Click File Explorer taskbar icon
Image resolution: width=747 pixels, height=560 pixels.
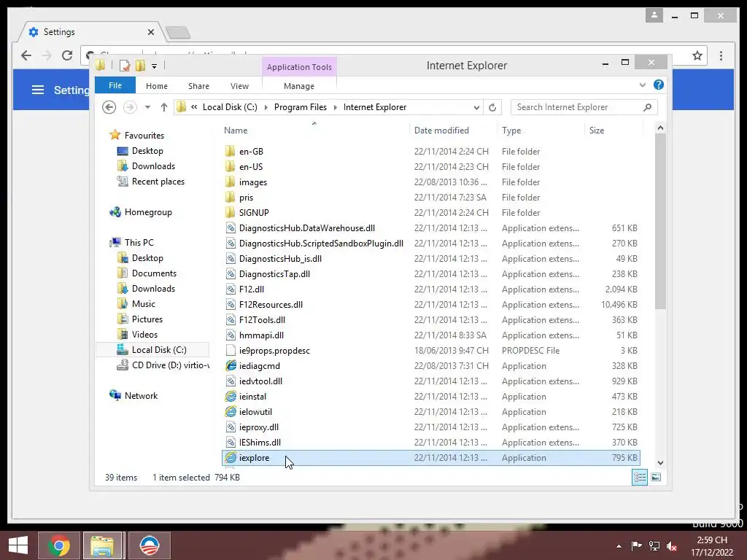tap(102, 545)
